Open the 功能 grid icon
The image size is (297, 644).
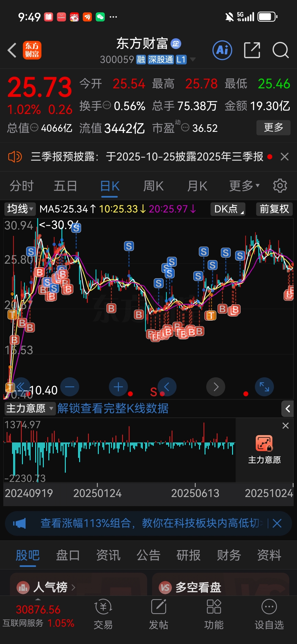[214, 607]
